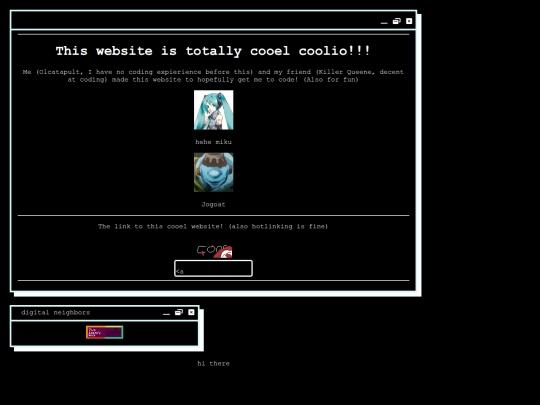Click the Jogoat image
Viewport: 540px width, 405px height.
[214, 172]
